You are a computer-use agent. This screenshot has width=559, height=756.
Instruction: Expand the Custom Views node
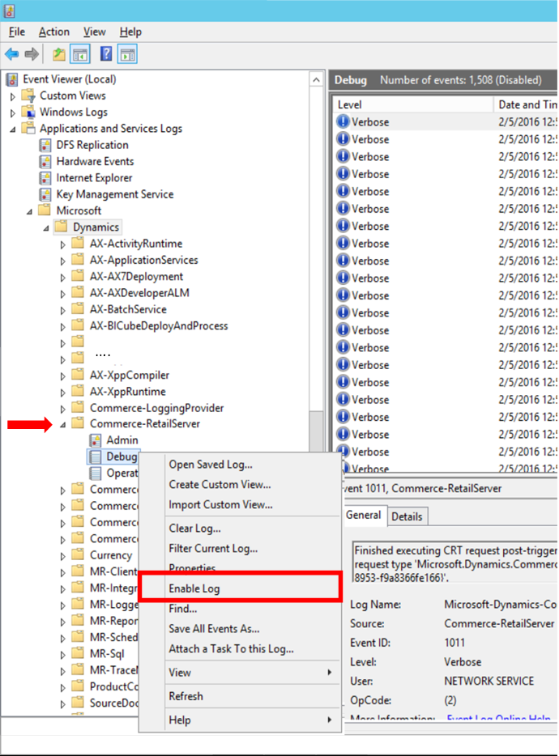(12, 97)
